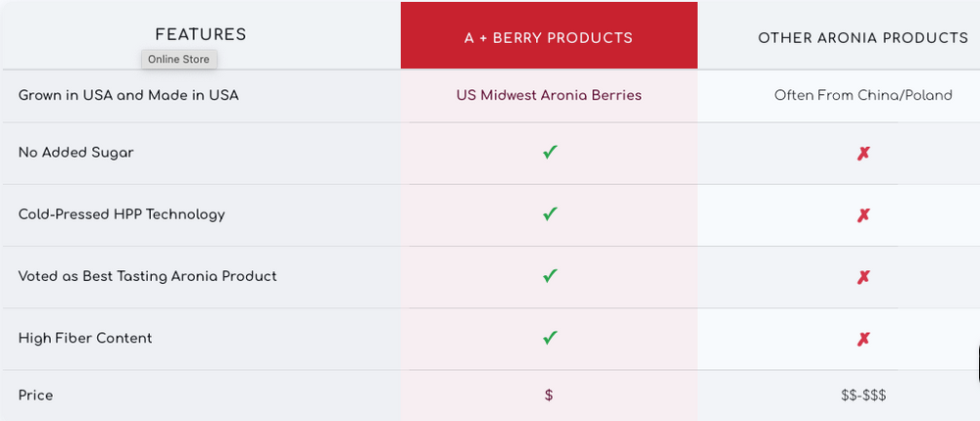The height and width of the screenshot is (421, 980).
Task: Click the High Fiber Content feature label
Action: tap(85, 338)
